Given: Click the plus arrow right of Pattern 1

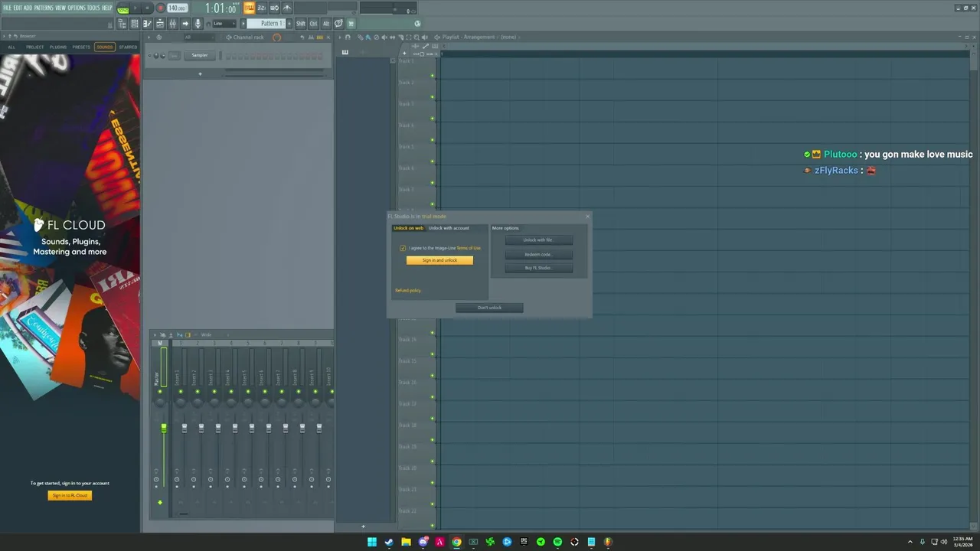Looking at the screenshot, I should point(289,24).
